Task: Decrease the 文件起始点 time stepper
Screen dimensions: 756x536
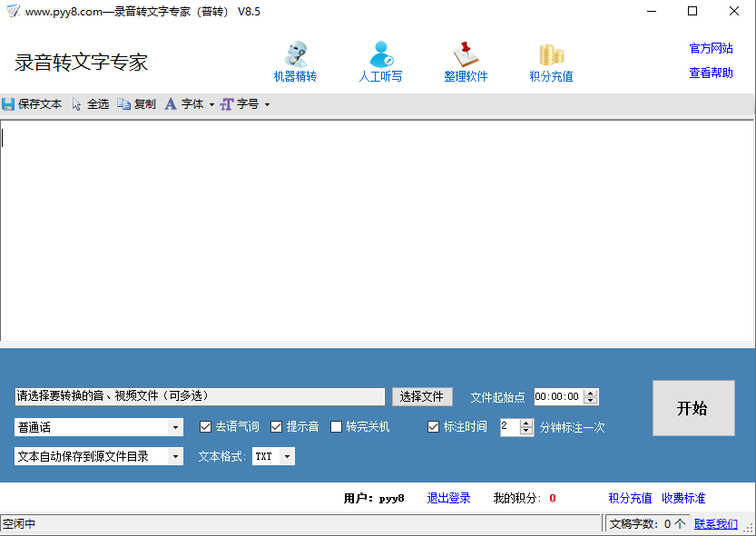Action: [590, 401]
